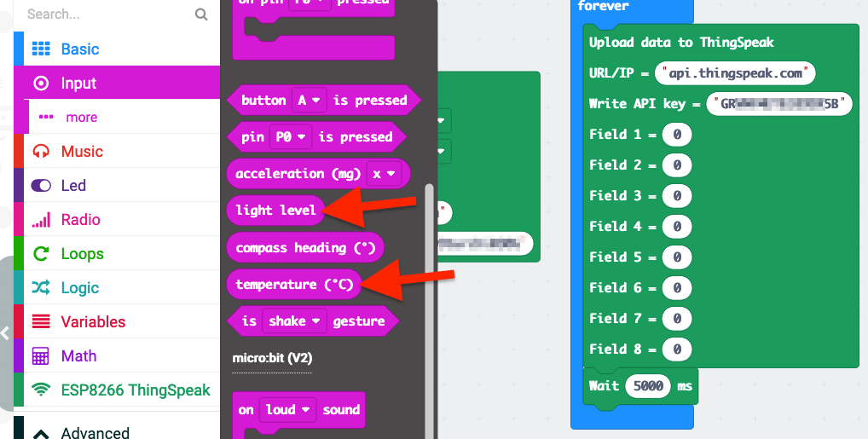Expand the Advanced category section
Screen dimensions: 868x439
coord(95,433)
